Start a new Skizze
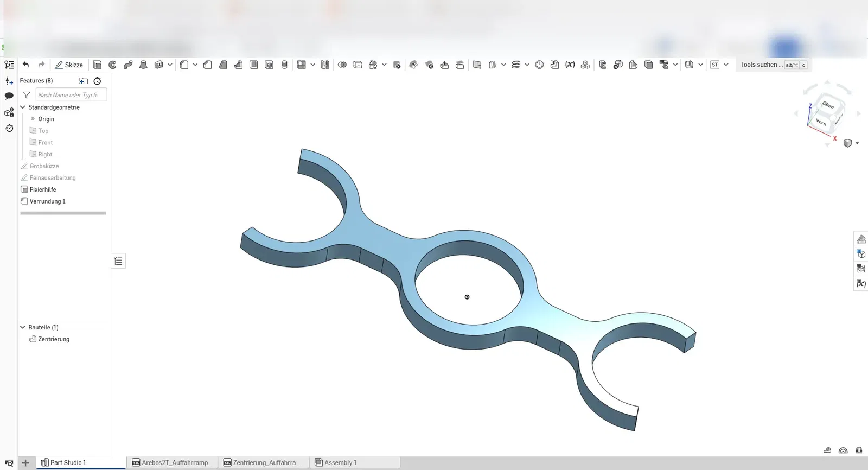Image resolution: width=868 pixels, height=470 pixels. click(x=69, y=65)
